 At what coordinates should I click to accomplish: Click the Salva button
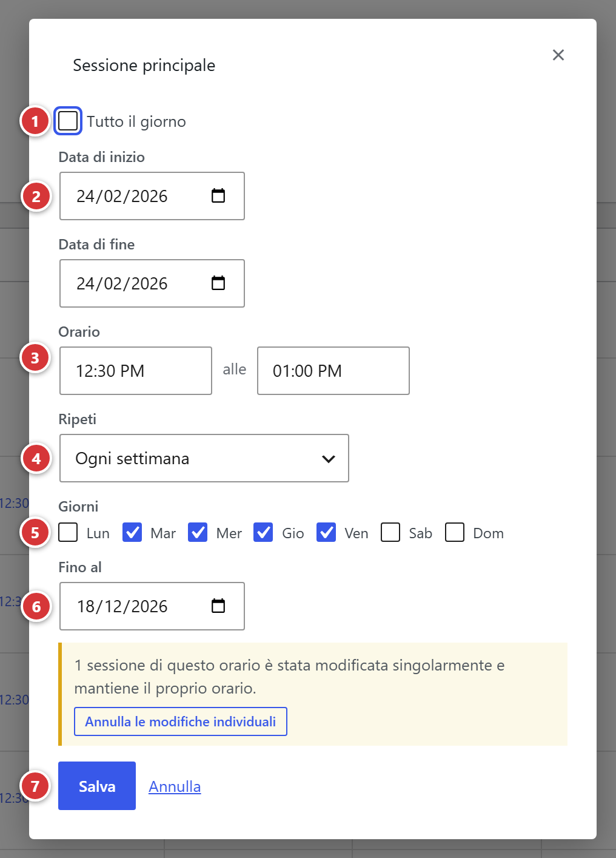click(x=97, y=786)
